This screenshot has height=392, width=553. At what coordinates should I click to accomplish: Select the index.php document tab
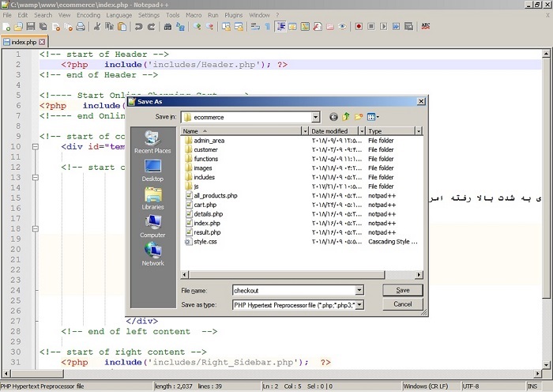coord(24,42)
